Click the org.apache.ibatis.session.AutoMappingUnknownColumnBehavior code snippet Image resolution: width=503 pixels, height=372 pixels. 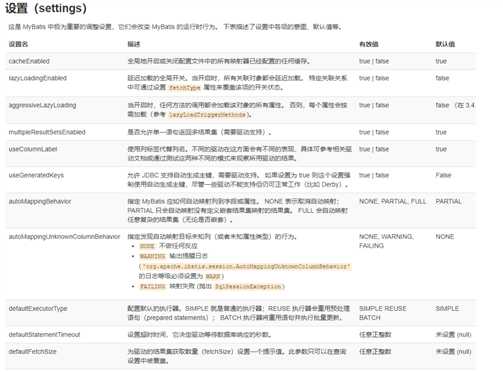click(x=246, y=266)
